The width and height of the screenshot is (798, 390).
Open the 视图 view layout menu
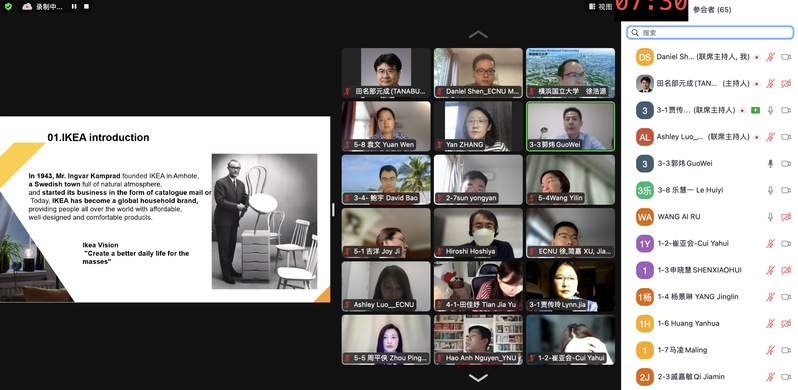tap(600, 7)
